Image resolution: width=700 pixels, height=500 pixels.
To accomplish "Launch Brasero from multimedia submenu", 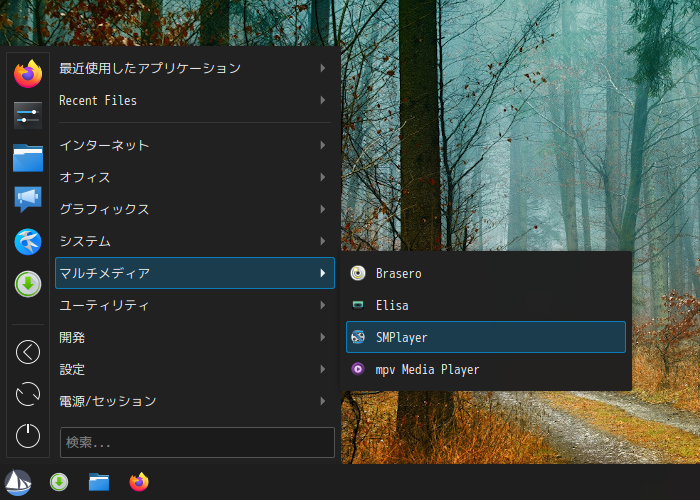I will 486,273.
